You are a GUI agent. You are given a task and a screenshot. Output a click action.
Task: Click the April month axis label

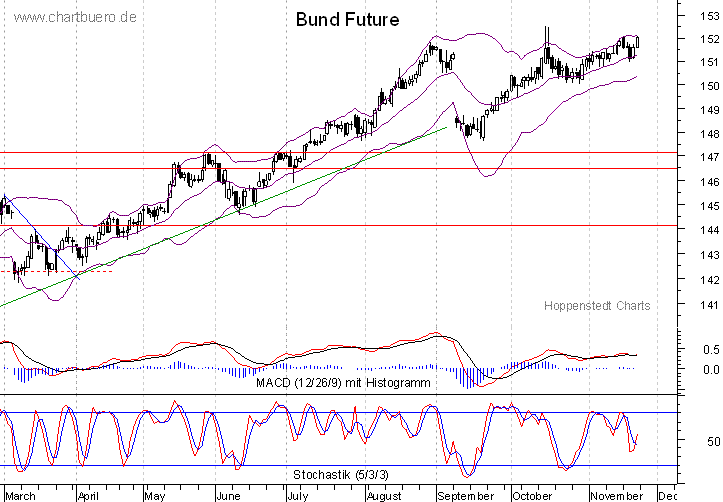click(88, 496)
